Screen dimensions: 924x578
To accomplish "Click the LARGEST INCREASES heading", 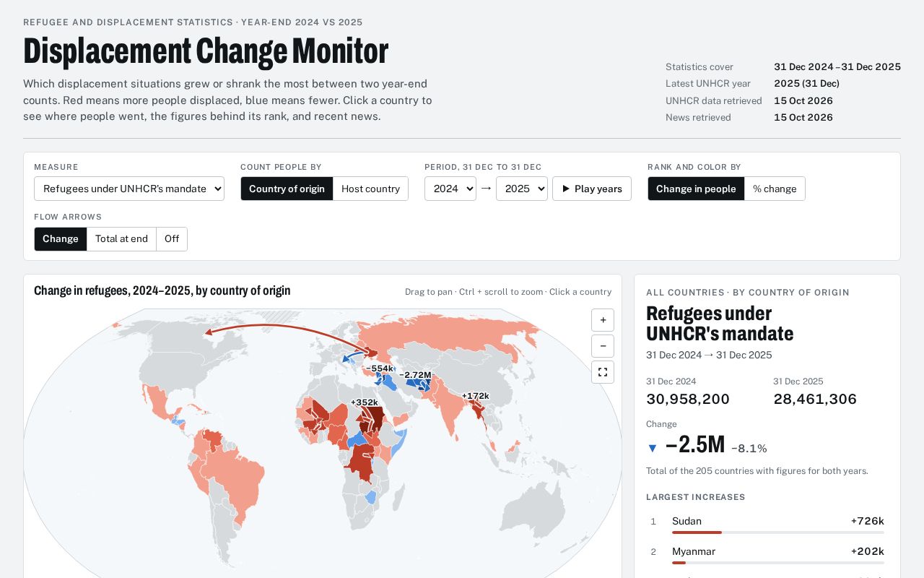I will click(696, 497).
